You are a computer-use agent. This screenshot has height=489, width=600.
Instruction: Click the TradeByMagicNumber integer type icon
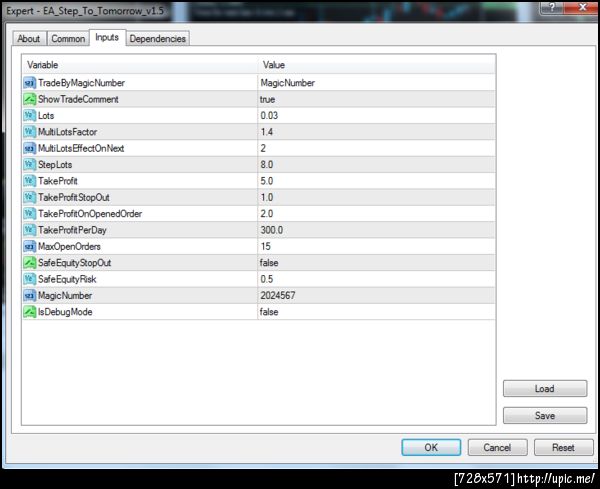(x=29, y=83)
